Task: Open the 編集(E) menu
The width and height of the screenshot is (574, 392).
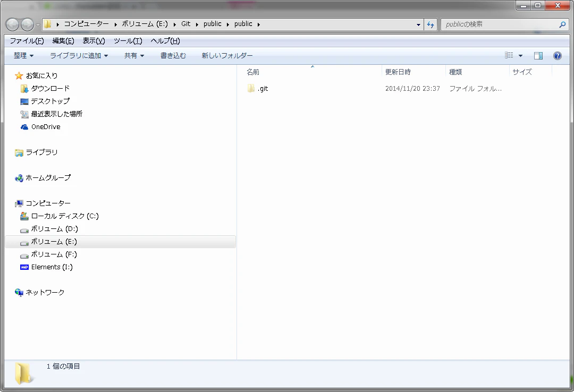Action: coord(63,41)
